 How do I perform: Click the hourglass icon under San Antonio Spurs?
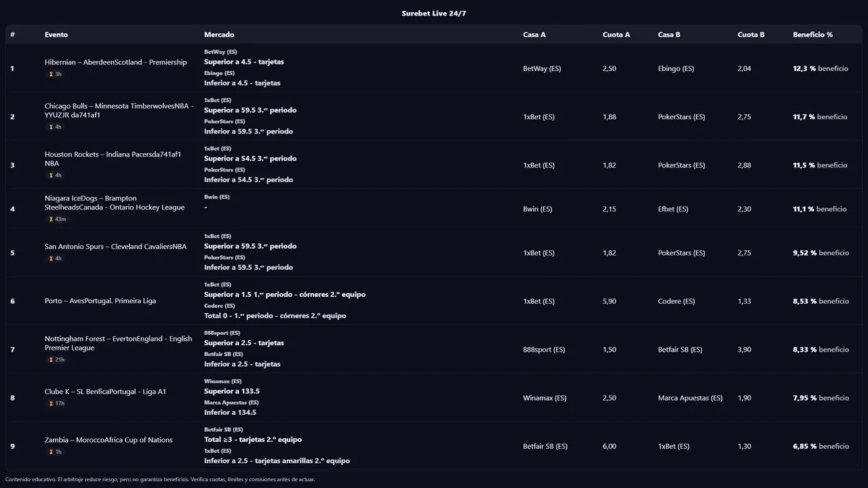(51, 258)
